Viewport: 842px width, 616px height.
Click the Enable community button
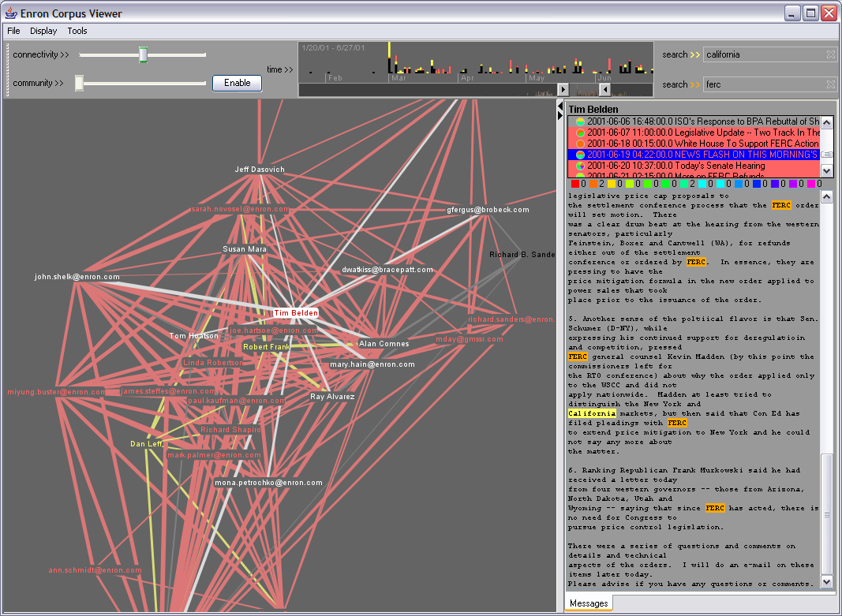coord(238,83)
